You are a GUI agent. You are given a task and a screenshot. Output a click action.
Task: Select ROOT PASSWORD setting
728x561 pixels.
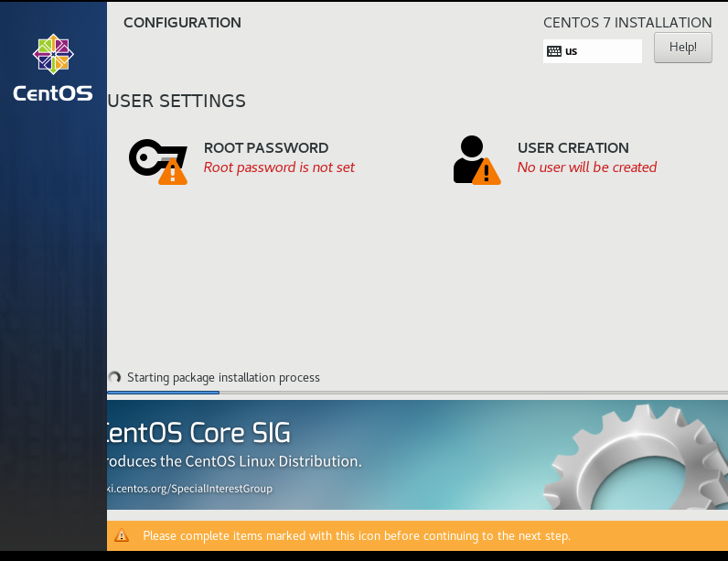coord(266,147)
